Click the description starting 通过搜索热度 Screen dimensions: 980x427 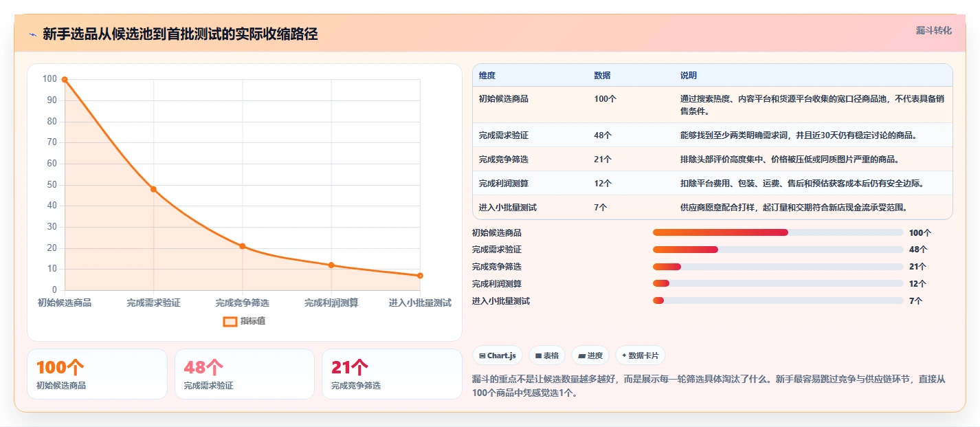click(x=812, y=105)
